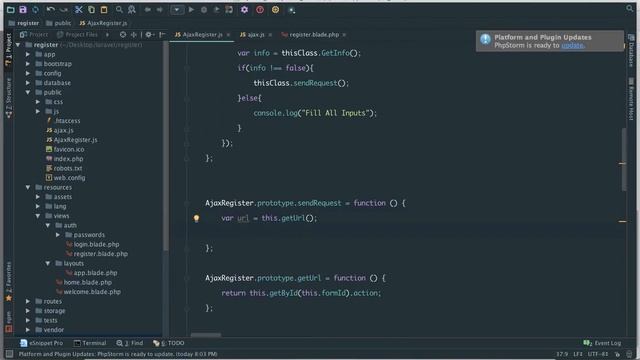Open the Event Log

click(602, 343)
